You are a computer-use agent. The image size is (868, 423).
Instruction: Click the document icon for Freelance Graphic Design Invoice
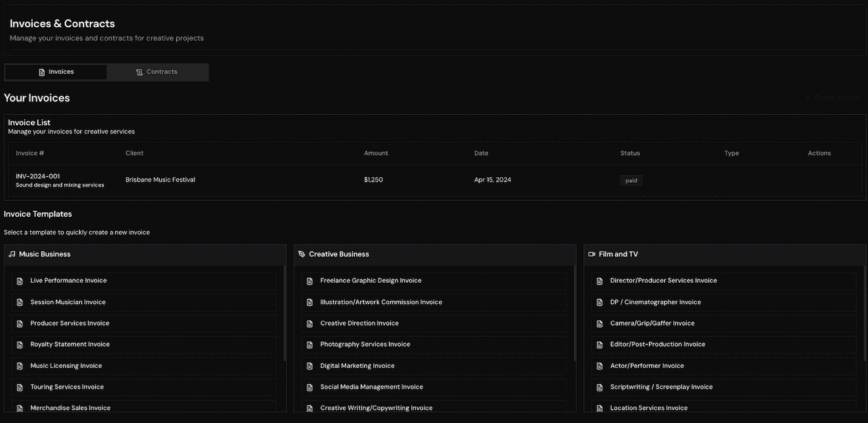[x=310, y=281]
